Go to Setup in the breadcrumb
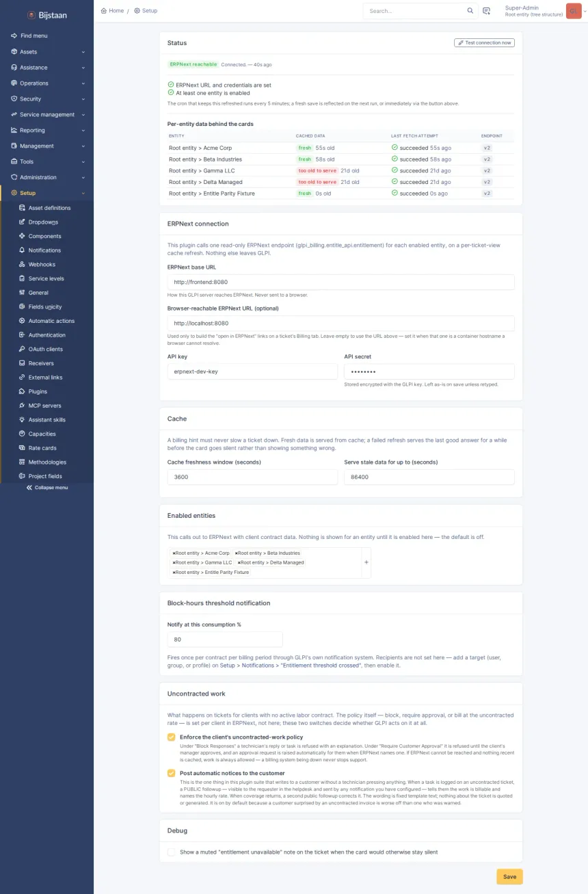 point(146,11)
